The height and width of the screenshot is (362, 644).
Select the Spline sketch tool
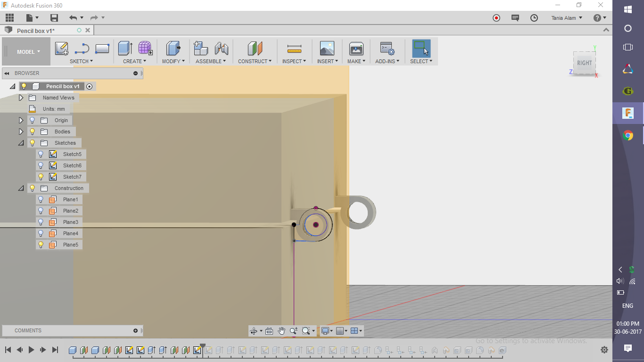(82, 48)
